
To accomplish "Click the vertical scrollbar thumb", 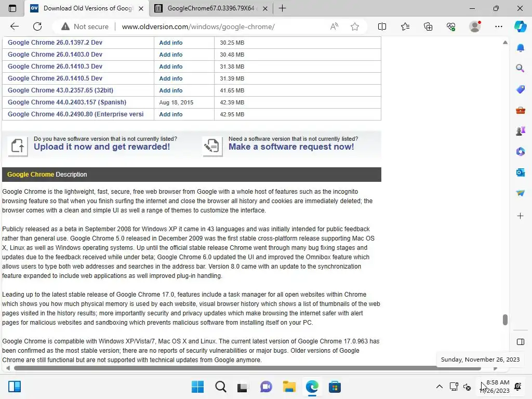I will point(505,320).
